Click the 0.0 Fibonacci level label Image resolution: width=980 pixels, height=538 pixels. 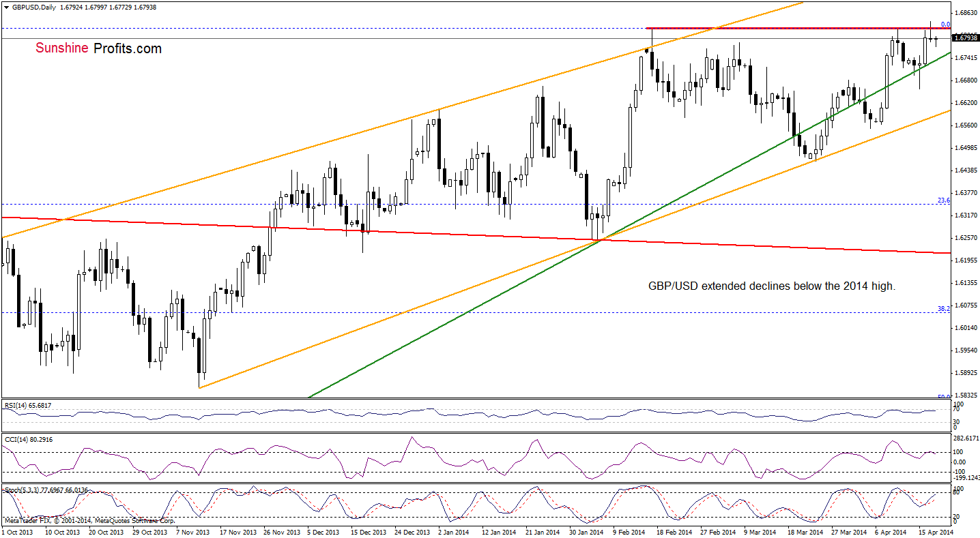pos(945,24)
